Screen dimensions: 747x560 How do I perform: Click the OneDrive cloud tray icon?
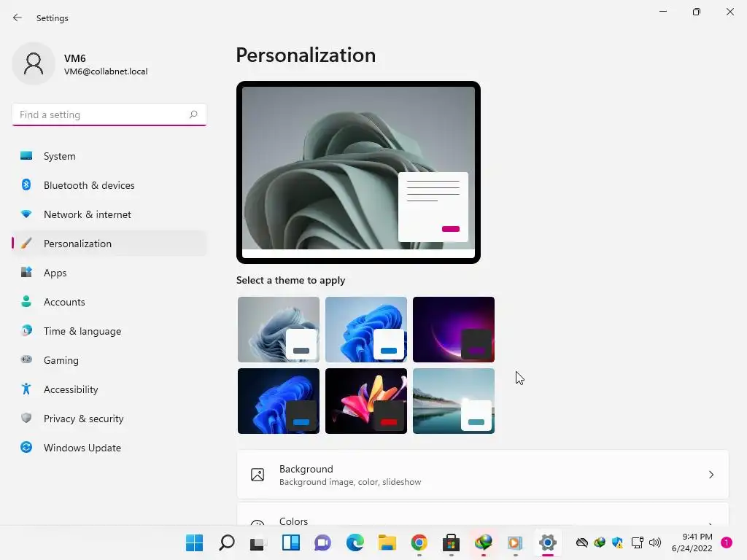pos(581,542)
